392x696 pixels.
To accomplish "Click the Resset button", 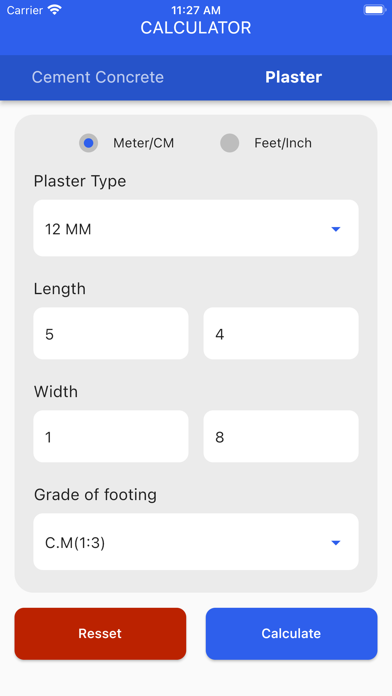I will coord(100,633).
